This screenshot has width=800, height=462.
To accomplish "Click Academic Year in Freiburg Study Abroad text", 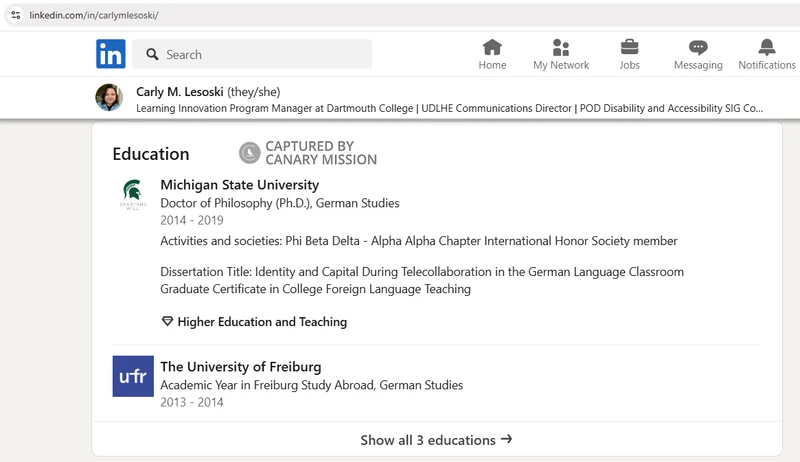I will coord(312,385).
